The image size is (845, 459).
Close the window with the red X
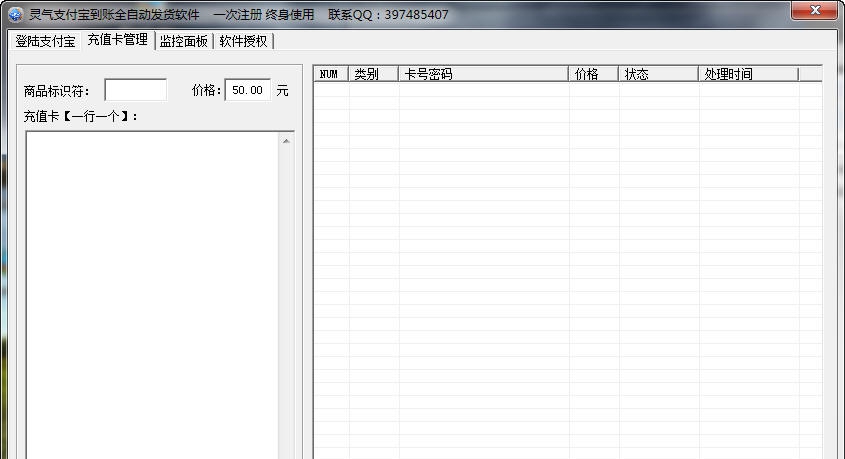[x=814, y=10]
